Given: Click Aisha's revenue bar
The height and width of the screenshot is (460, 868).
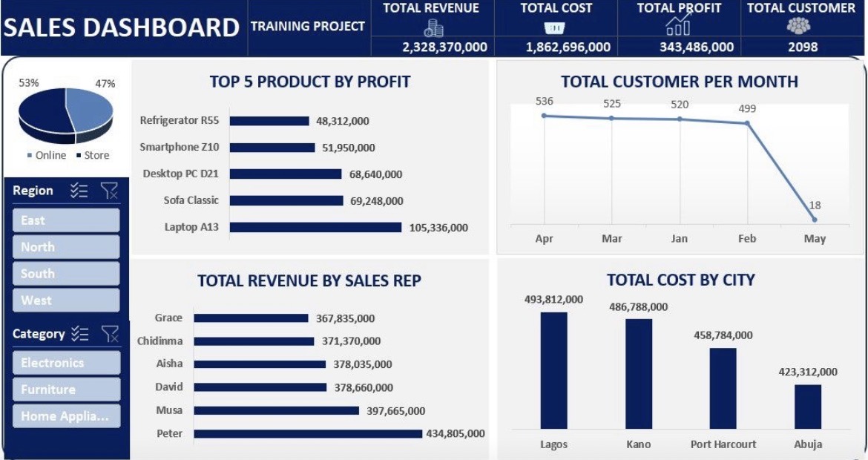Looking at the screenshot, I should coord(260,364).
